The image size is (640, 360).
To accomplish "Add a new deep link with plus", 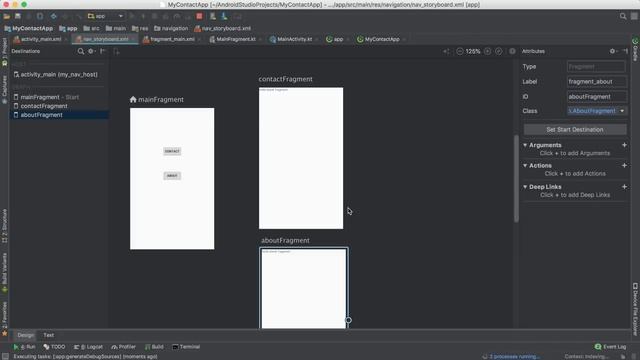I will click(624, 187).
